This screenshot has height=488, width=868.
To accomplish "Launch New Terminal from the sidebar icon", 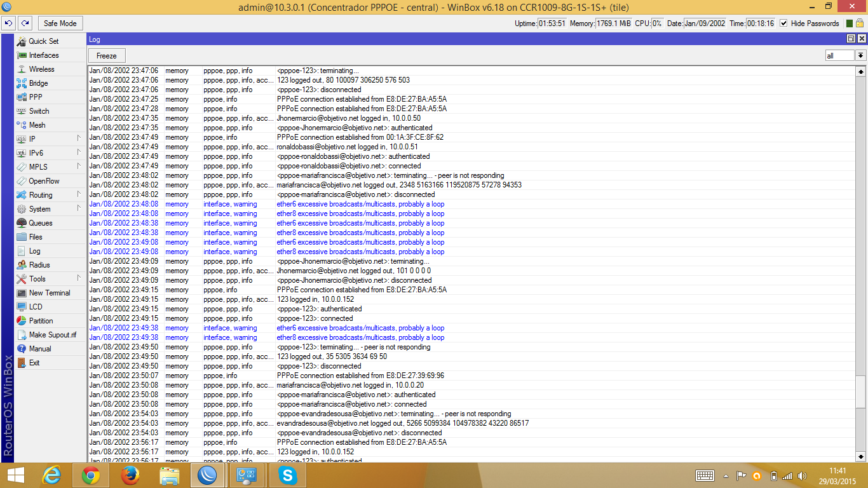I will (22, 293).
